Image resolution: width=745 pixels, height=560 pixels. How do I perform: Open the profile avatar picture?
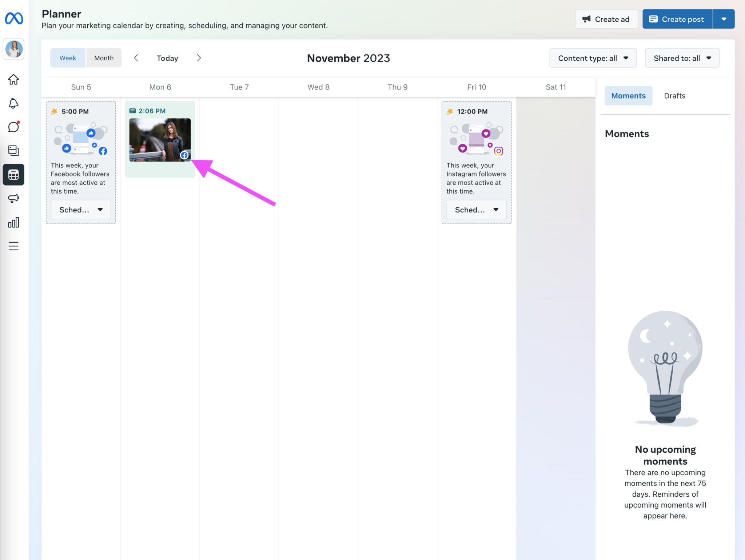point(13,49)
